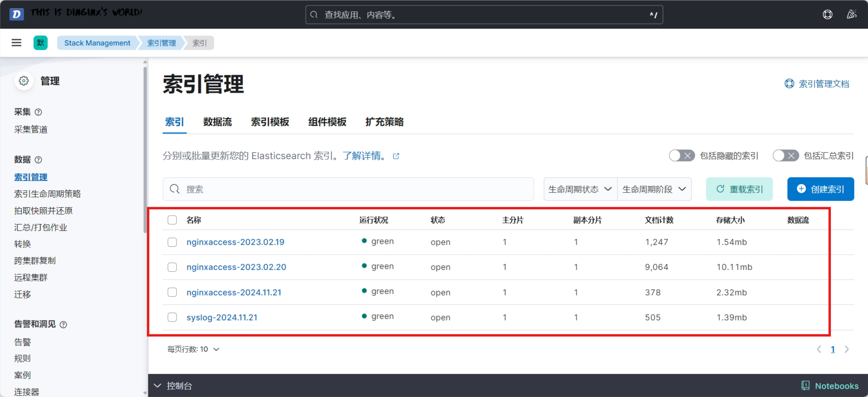Sort by 存储大小 column header
The image size is (868, 397).
coord(730,220)
